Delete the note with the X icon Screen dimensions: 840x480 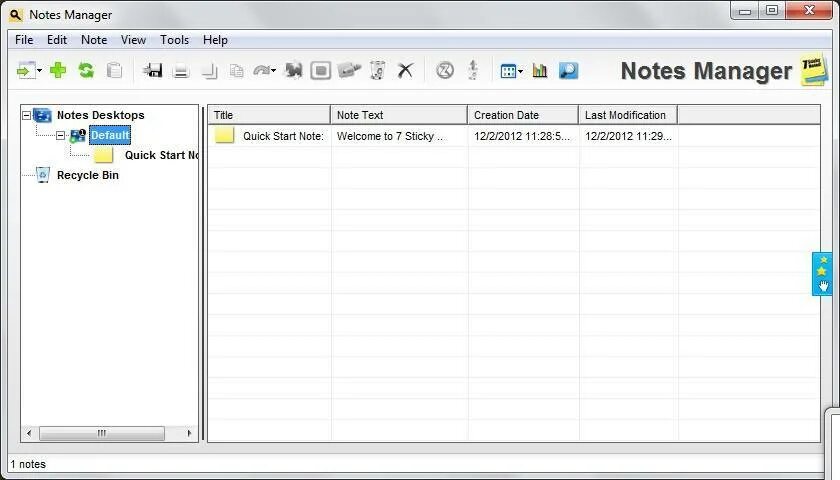click(406, 70)
